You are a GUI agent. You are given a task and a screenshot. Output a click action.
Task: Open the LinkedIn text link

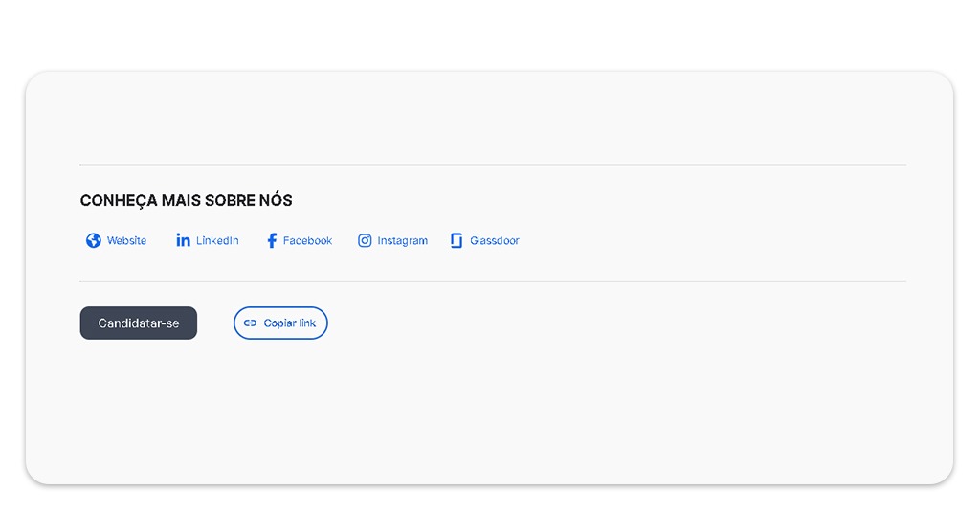tap(217, 241)
